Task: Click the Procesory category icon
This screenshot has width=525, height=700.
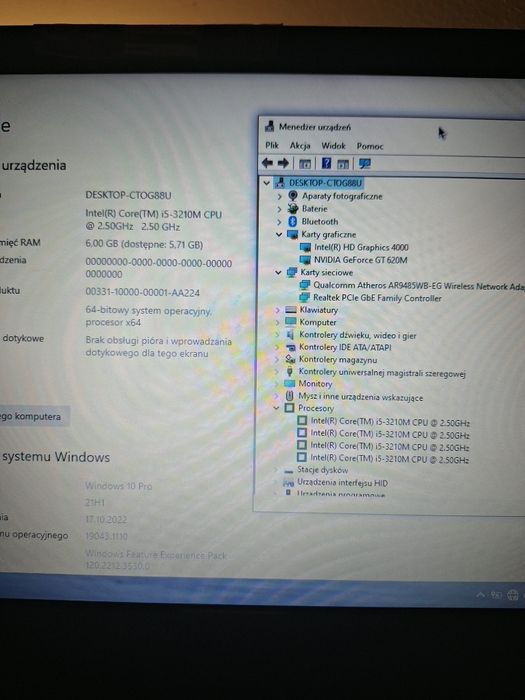Action: (289, 408)
